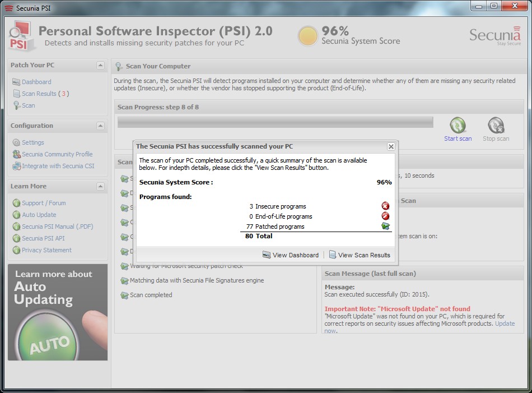
Task: Collapse the Patch Your PC panel
Action: (100, 65)
